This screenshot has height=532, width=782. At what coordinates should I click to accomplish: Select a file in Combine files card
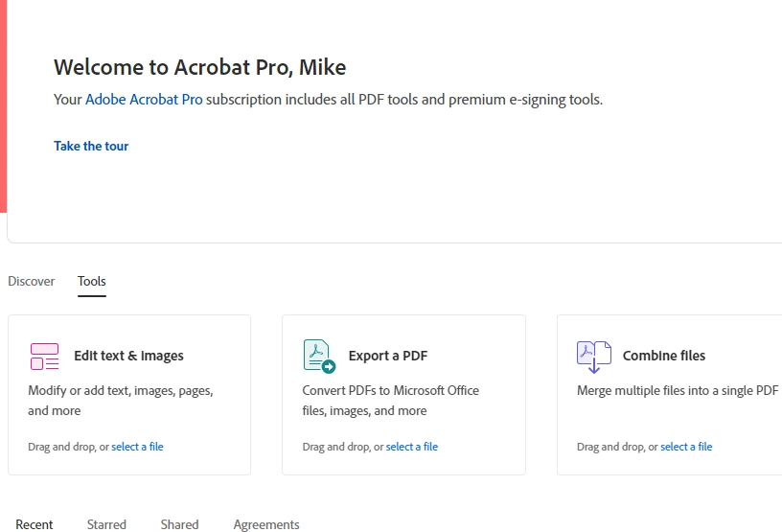point(686,447)
